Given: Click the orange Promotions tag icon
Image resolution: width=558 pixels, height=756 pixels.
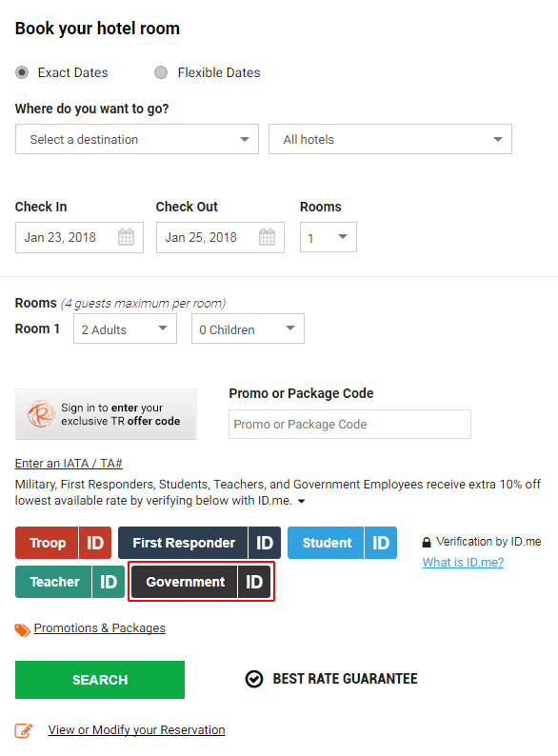Looking at the screenshot, I should pos(22,629).
